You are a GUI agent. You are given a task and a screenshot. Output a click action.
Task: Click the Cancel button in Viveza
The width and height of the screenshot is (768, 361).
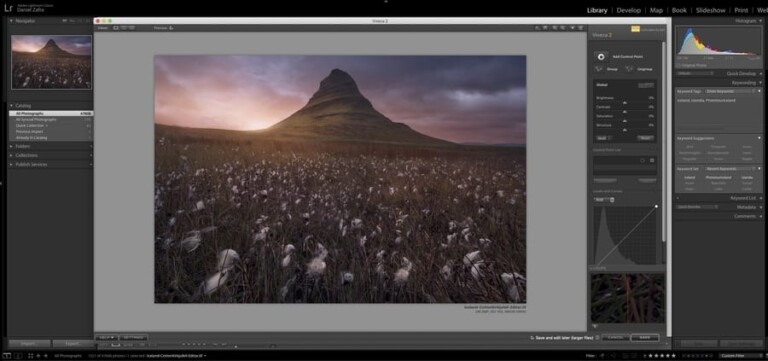[x=615, y=337]
